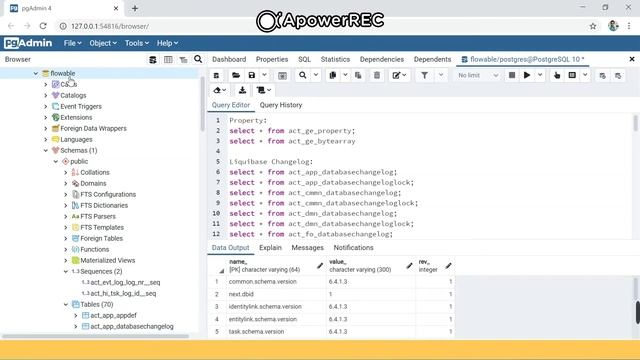Open save options dropdown arrow
The image size is (640, 360).
(264, 75)
